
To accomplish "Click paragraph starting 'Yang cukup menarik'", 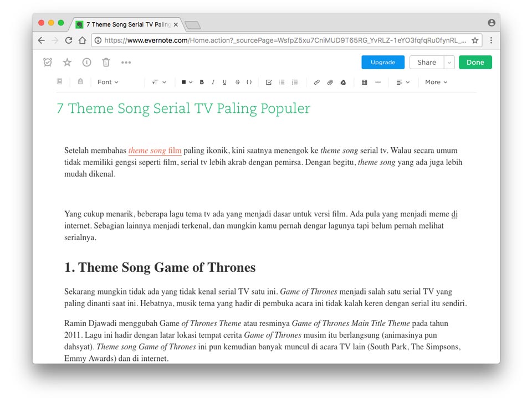I will coord(261,226).
